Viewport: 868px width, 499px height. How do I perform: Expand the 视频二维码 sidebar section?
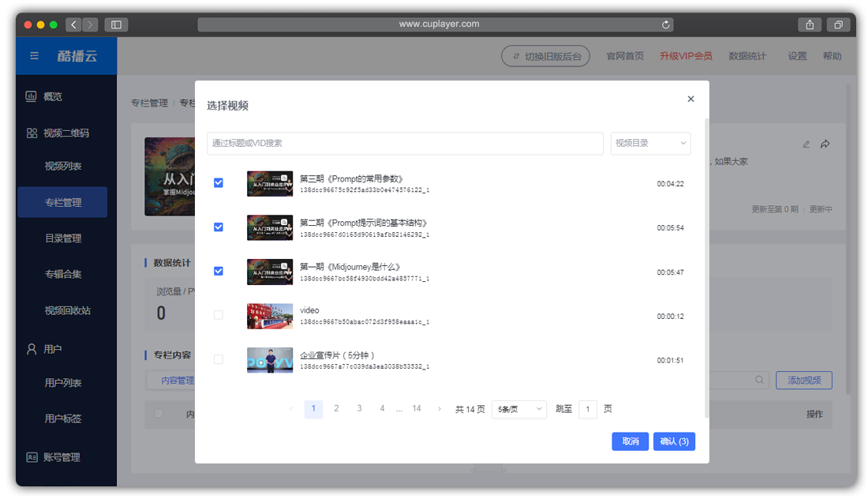pyautogui.click(x=65, y=133)
